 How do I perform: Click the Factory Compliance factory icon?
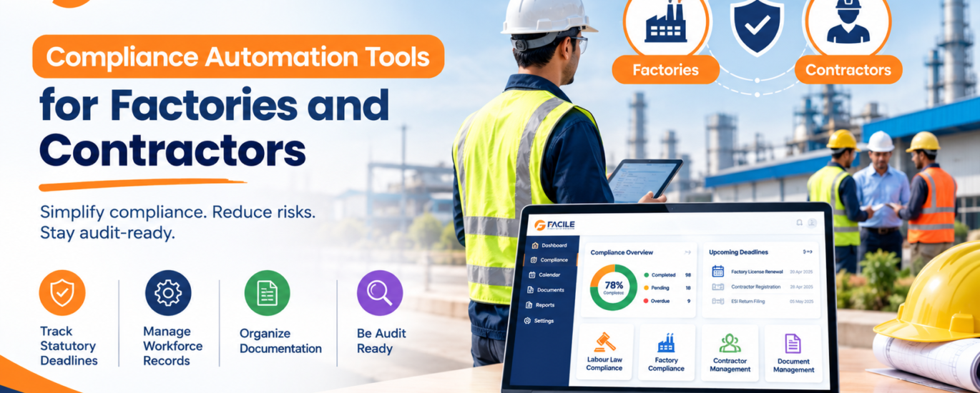(x=666, y=343)
